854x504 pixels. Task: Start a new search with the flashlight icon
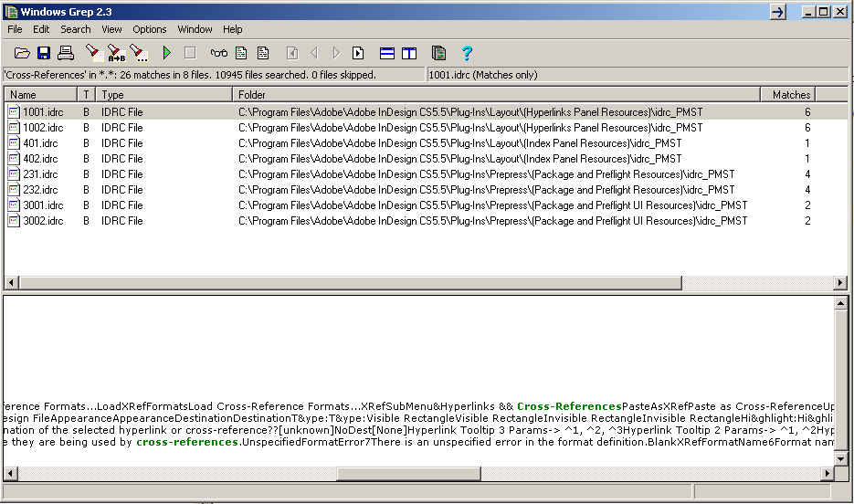click(x=94, y=53)
